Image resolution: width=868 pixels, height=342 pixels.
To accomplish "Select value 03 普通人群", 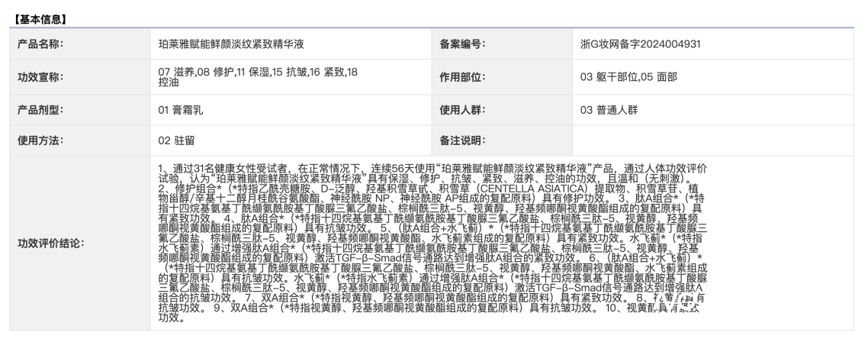I will click(609, 110).
